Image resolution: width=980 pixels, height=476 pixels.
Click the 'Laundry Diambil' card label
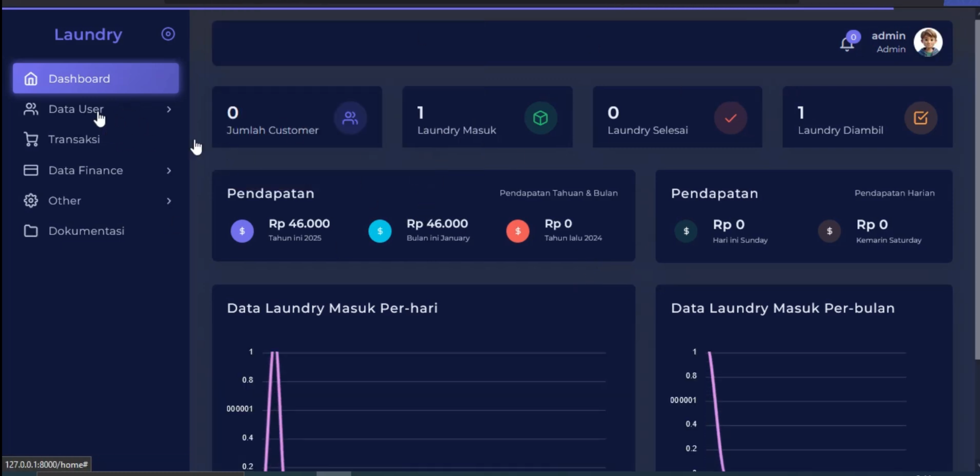pos(840,130)
